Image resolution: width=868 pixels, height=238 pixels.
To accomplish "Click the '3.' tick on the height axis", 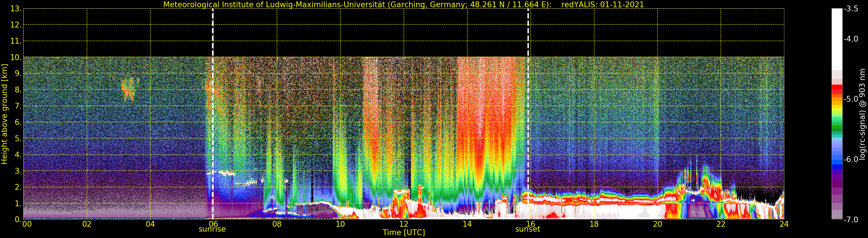I will point(18,171).
